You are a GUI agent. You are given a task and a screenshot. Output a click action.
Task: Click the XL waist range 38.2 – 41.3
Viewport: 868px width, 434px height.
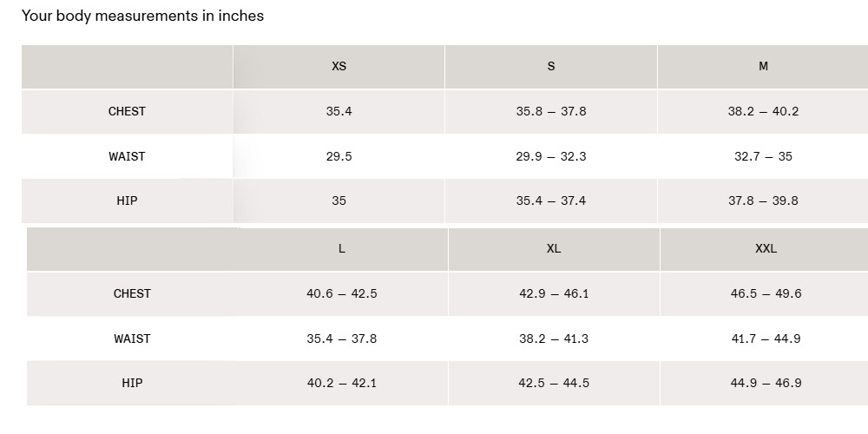coord(554,339)
